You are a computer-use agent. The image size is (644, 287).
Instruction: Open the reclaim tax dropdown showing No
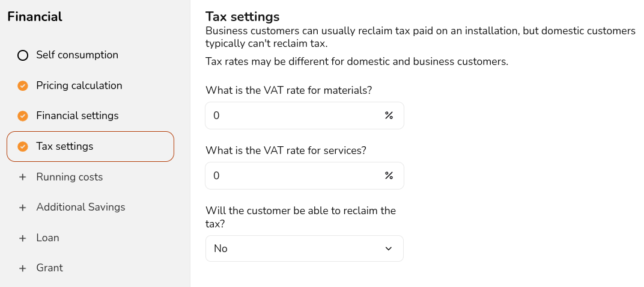click(305, 248)
